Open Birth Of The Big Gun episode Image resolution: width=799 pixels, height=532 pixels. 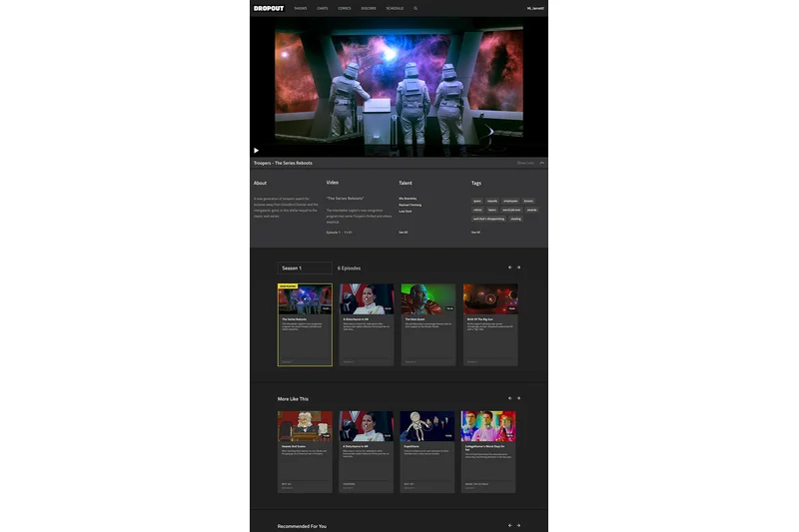coord(489,298)
